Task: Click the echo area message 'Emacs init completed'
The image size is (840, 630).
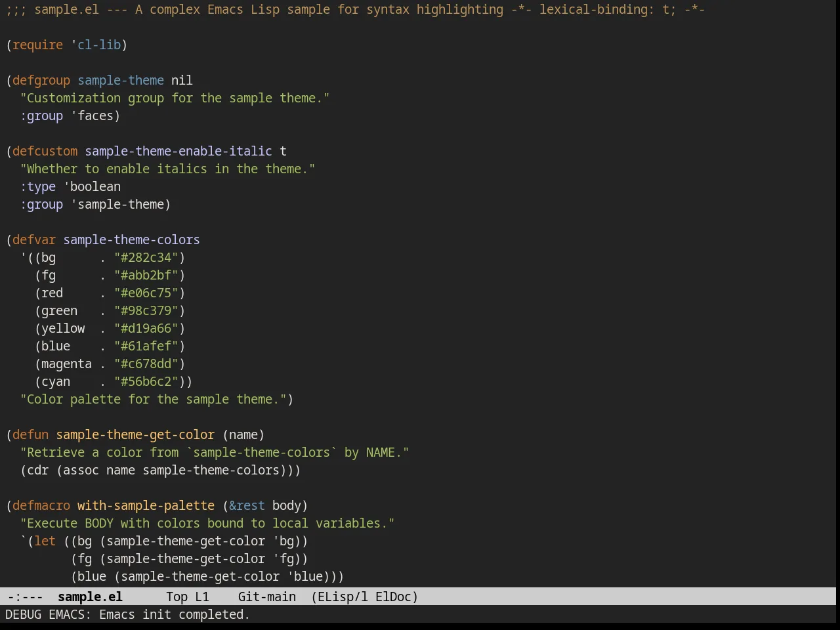Action: [x=175, y=614]
